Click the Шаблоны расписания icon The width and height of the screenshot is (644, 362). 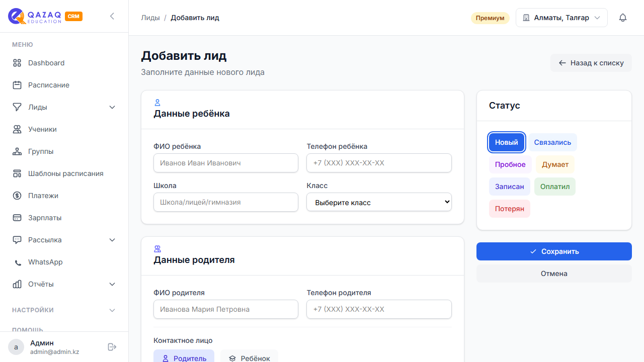coord(17,173)
